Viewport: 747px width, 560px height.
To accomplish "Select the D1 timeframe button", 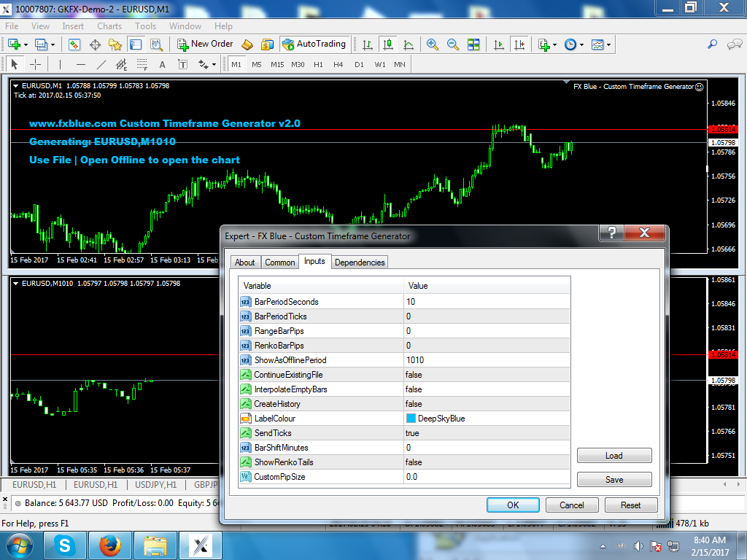I will pos(359,64).
